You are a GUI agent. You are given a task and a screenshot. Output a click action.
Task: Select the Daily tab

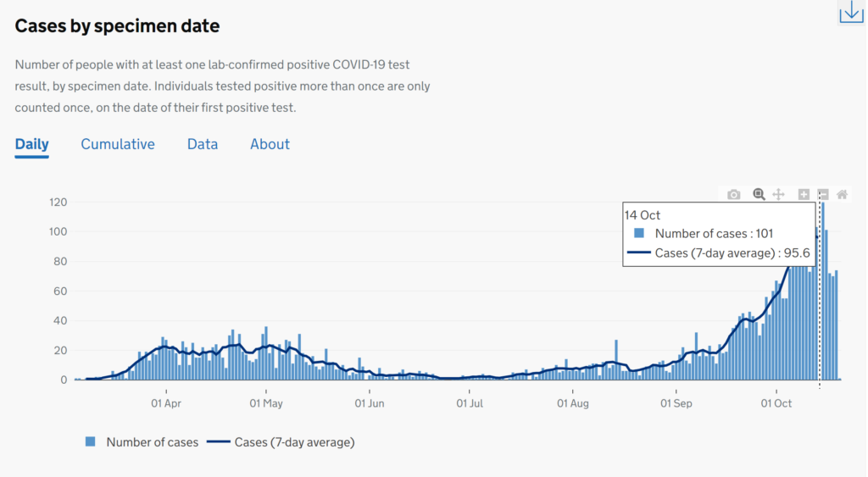pos(31,144)
